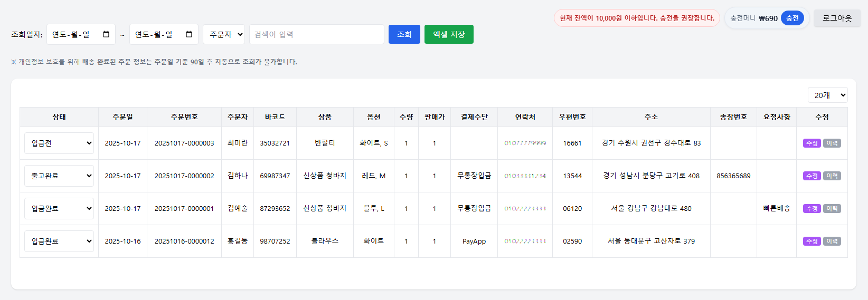Open status dropdown showing 출고완료

click(x=59, y=176)
